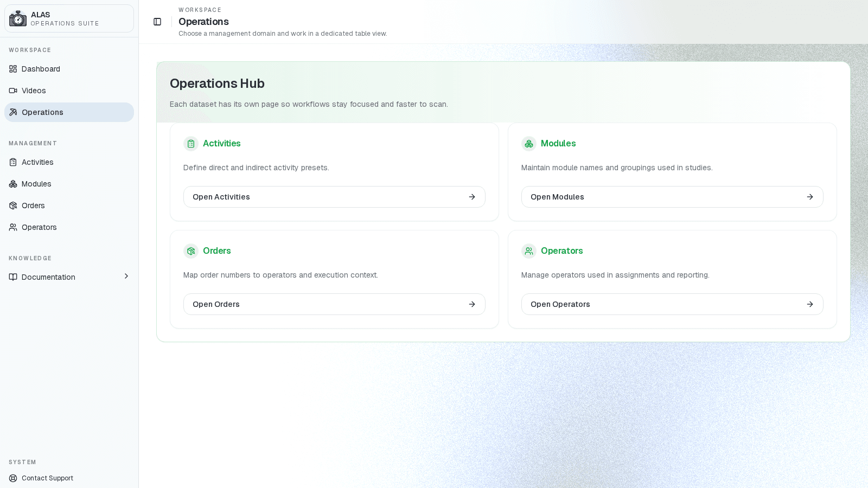Click the Orders package icon in sidebar
The height and width of the screenshot is (488, 868).
click(x=13, y=206)
